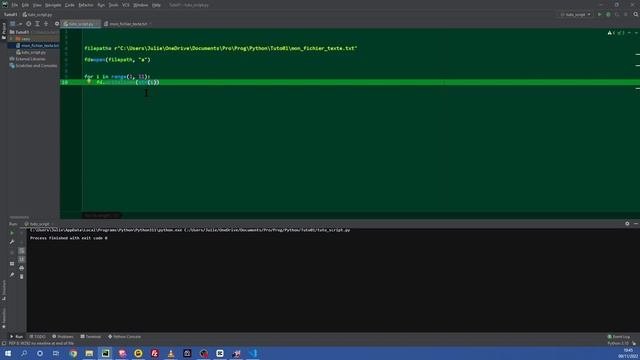
Task: Toggle the Structure side tool window tab
Action: (4, 290)
